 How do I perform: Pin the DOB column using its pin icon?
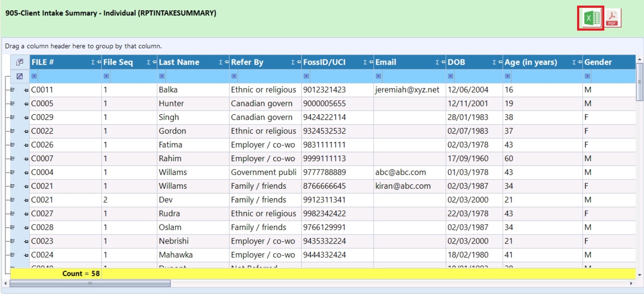pos(499,63)
